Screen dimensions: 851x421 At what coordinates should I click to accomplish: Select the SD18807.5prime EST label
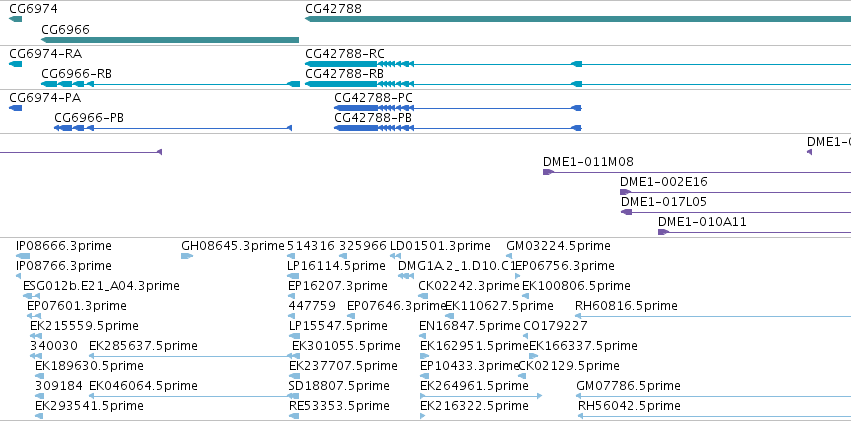pyautogui.click(x=339, y=386)
